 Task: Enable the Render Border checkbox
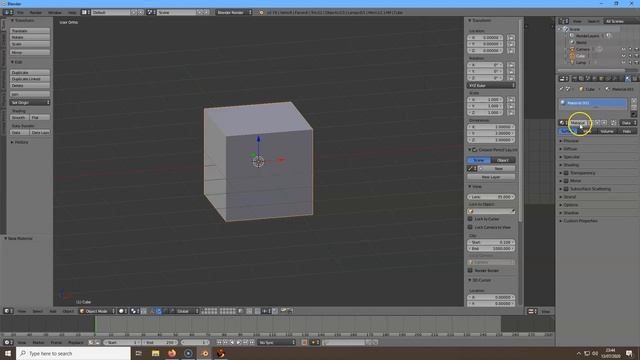click(x=470, y=271)
